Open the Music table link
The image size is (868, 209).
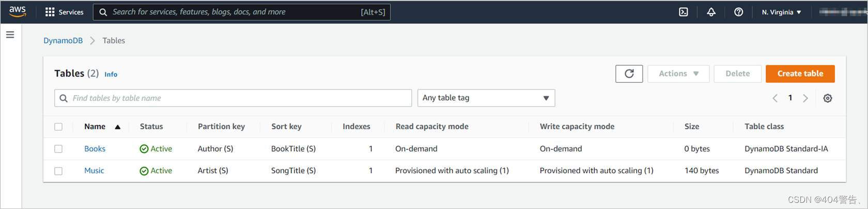pos(94,171)
